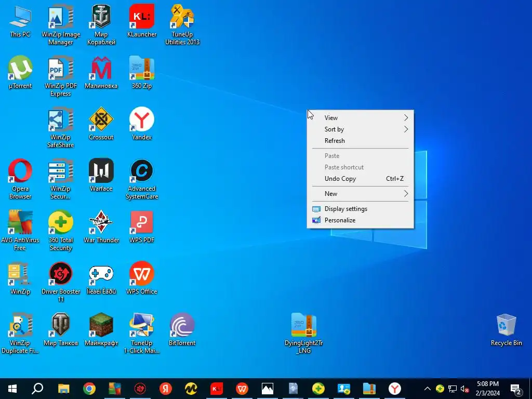
Task: Select TuneUp Utilities 2013 icon
Action: (182, 24)
